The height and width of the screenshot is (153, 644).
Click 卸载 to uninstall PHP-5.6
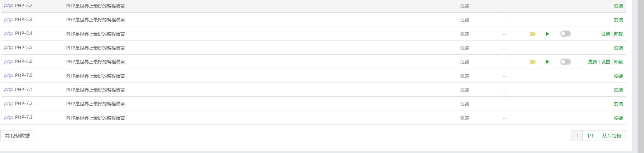pyautogui.click(x=618, y=62)
